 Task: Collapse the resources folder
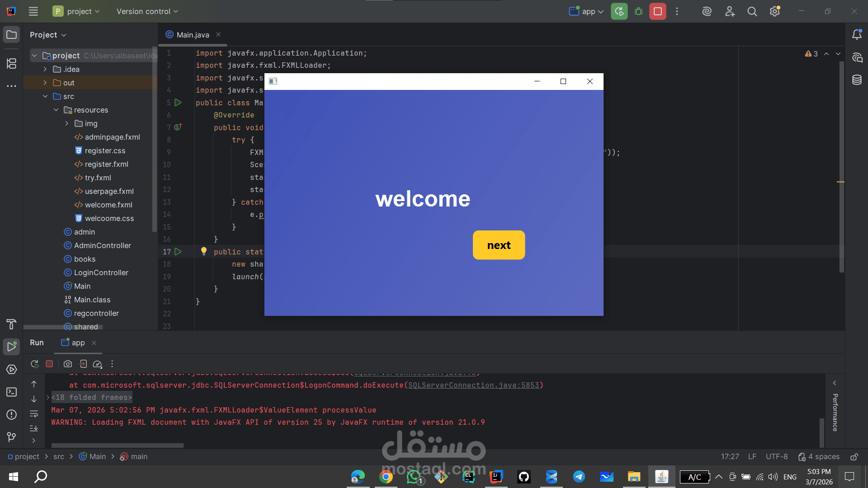point(56,110)
